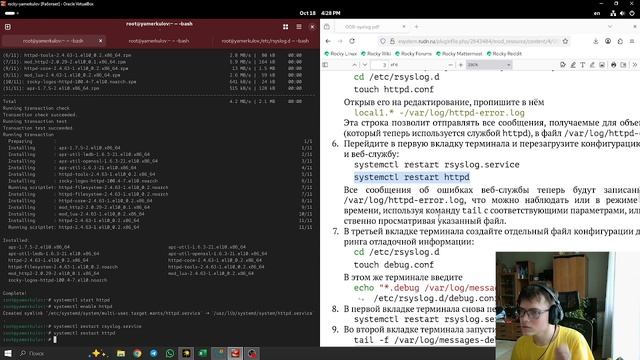The image size is (640, 360).
Task: Switch to the /etc/rsyslog.d terminal tab
Action: pos(265,41)
